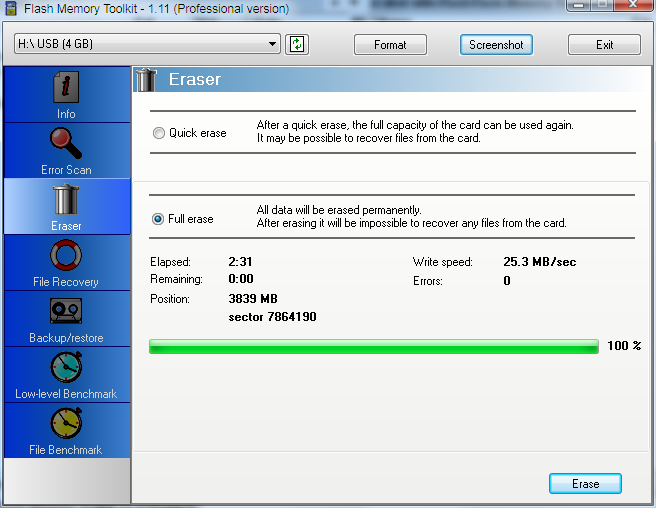The height and width of the screenshot is (508, 656).
Task: Click the Screenshot button
Action: (496, 45)
